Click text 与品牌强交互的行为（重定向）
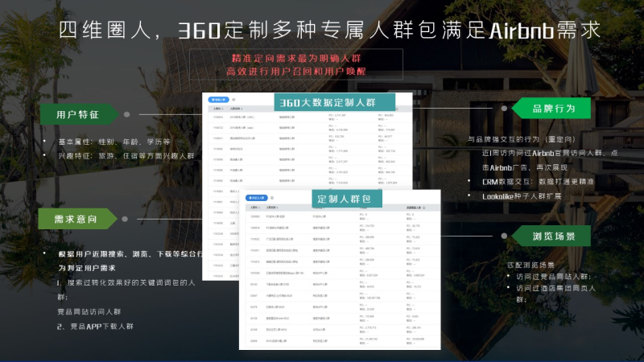 pos(522,139)
